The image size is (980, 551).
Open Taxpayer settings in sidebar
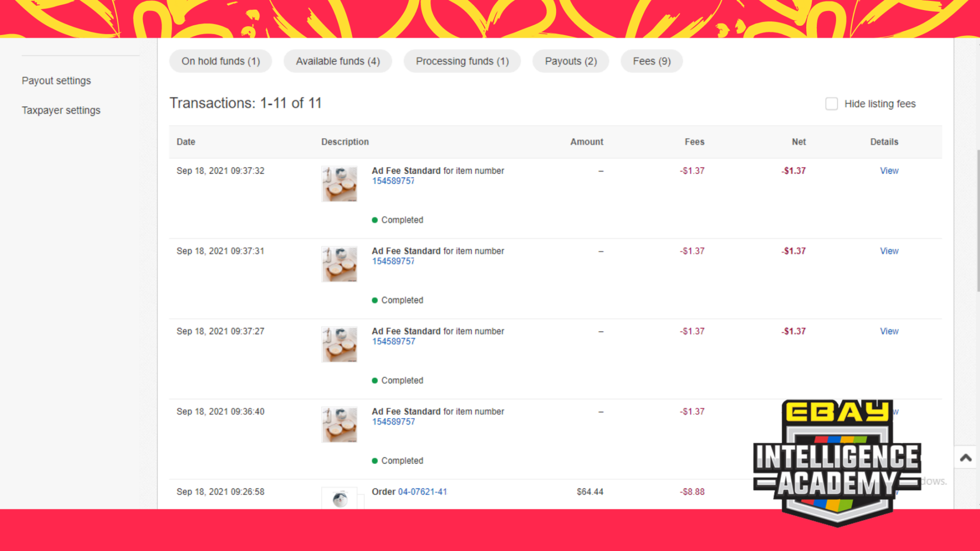tap(61, 110)
